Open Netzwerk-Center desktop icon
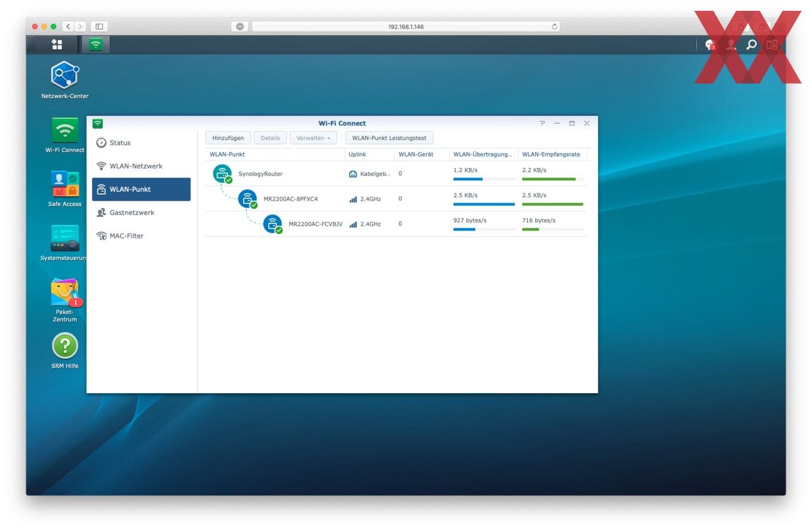812x530 pixels. [x=64, y=75]
